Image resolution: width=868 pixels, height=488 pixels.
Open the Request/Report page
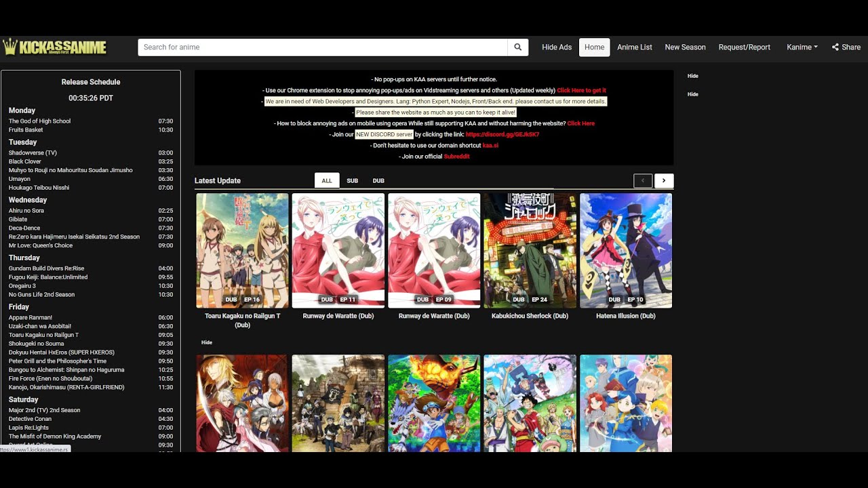coord(745,47)
